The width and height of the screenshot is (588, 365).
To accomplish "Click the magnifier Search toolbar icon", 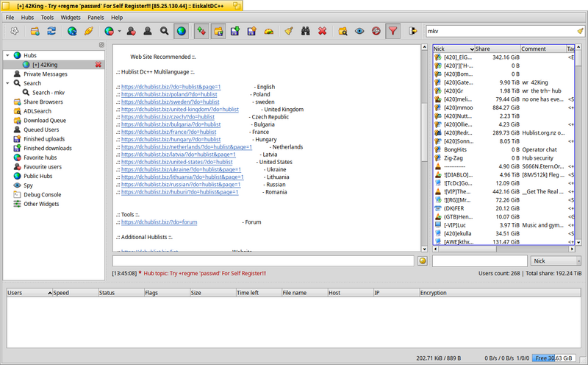I will click(164, 31).
